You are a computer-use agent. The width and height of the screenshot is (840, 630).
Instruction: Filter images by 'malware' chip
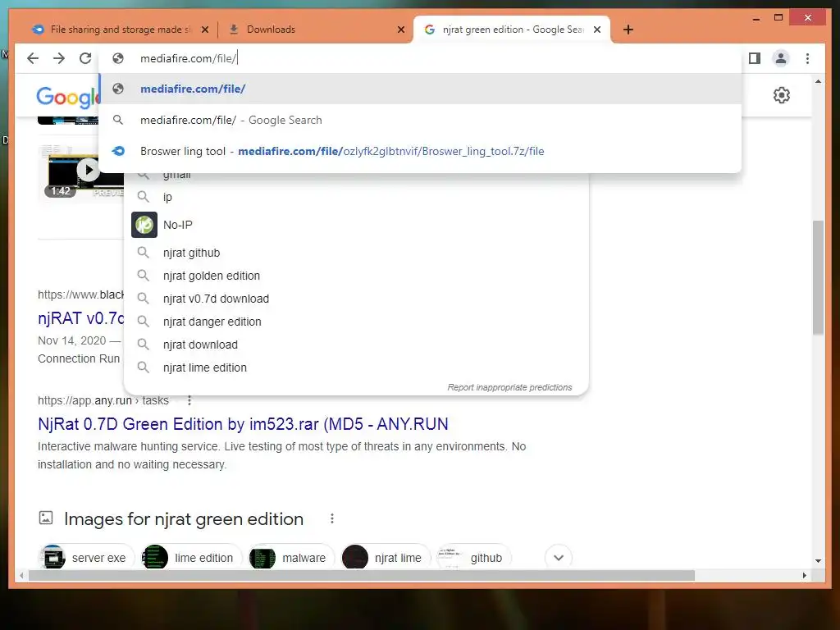tap(291, 558)
